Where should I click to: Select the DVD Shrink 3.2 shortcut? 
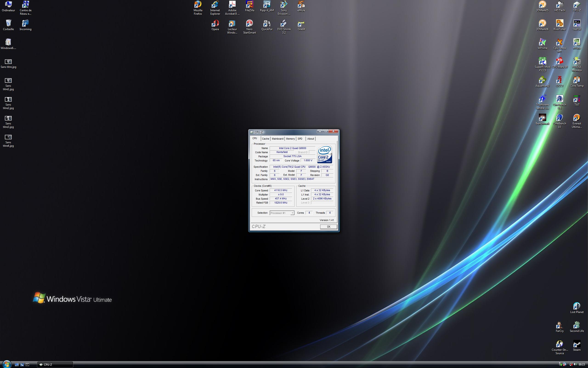[284, 27]
